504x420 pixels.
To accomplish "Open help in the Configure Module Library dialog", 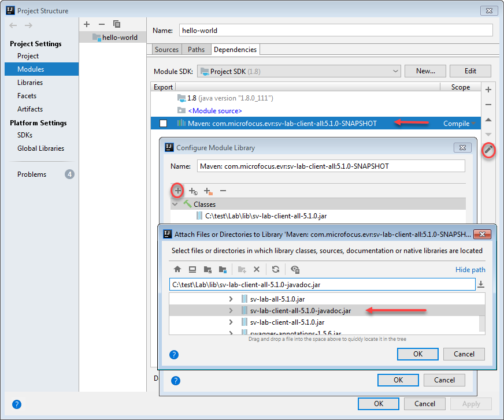I will click(176, 381).
